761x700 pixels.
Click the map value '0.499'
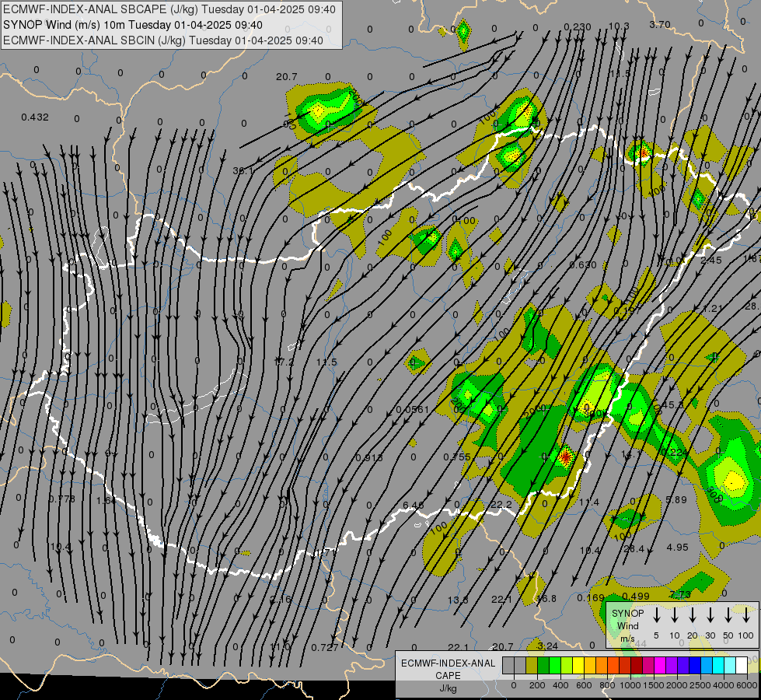(635, 596)
